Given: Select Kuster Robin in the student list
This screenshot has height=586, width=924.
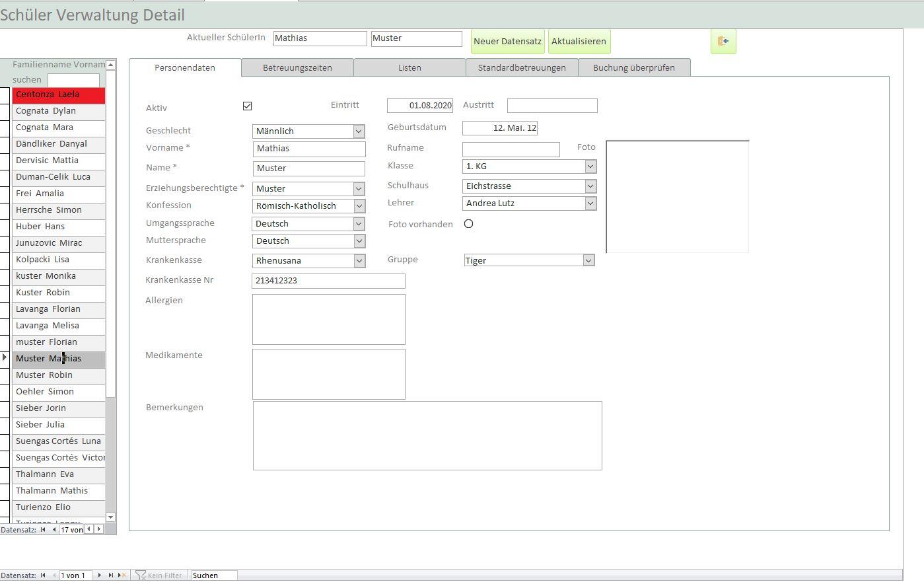Looking at the screenshot, I should [x=58, y=293].
